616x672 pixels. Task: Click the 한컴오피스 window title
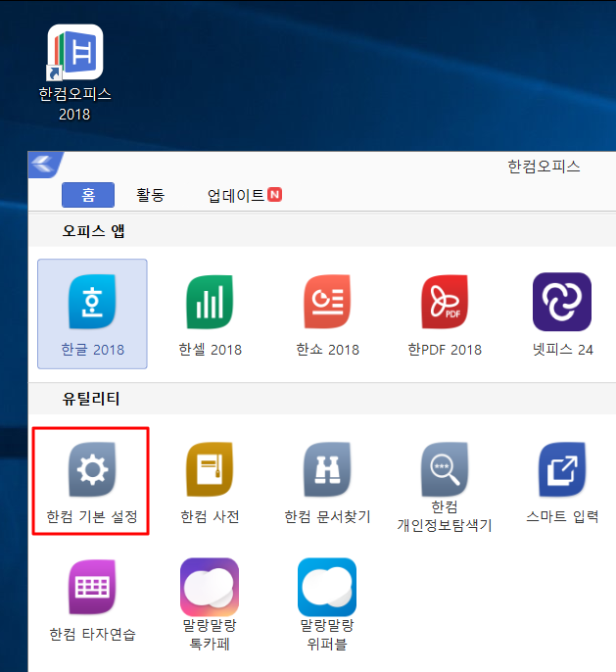pyautogui.click(x=544, y=166)
